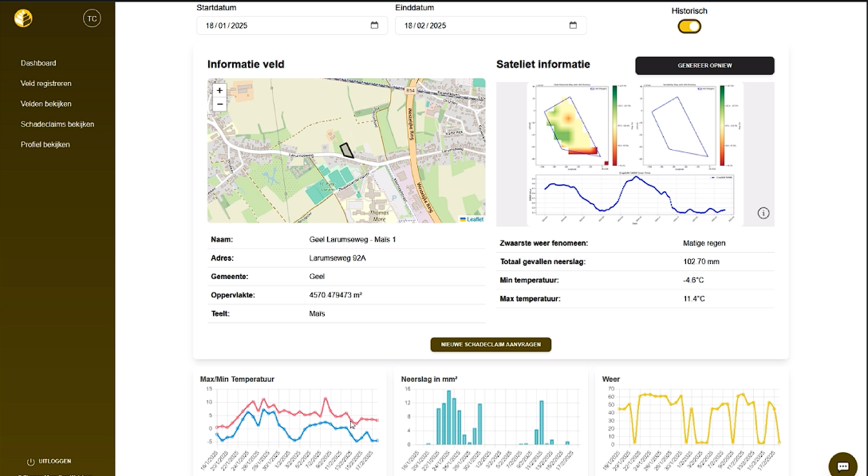The height and width of the screenshot is (476, 868).
Task: Click Nieuwe schadeclaim aanvragen button
Action: [x=491, y=344]
